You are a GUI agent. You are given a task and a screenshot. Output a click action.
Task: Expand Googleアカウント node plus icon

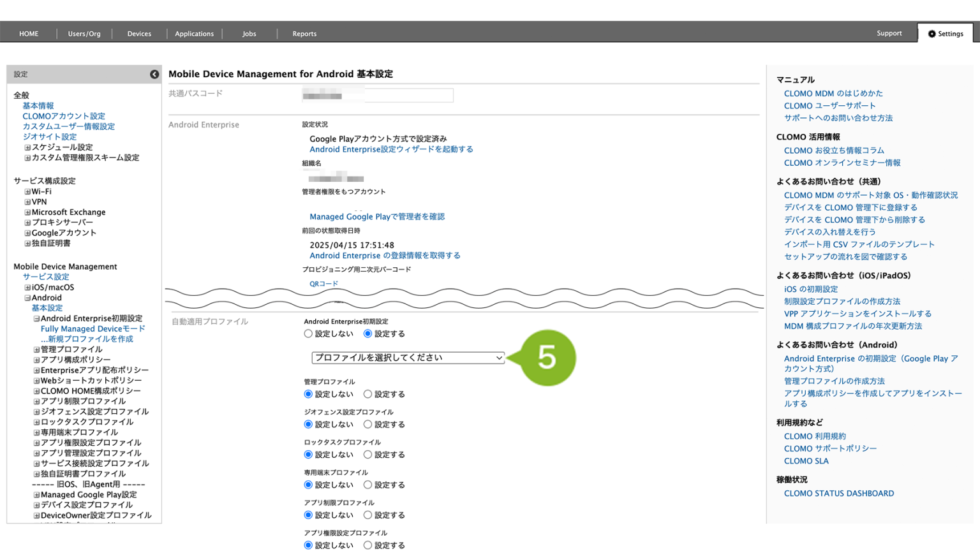point(27,233)
